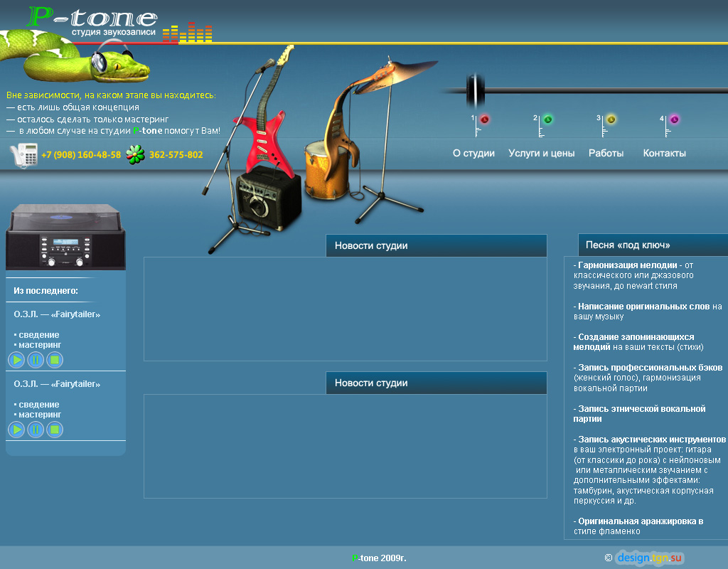Screen dimensions: 728x569
Task: Follow the design.tgn.su footer link
Action: [649, 558]
